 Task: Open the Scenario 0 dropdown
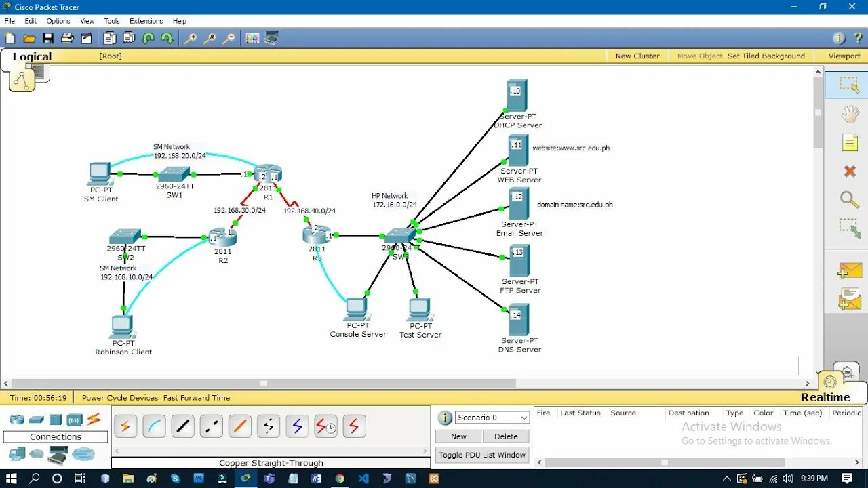click(x=492, y=418)
